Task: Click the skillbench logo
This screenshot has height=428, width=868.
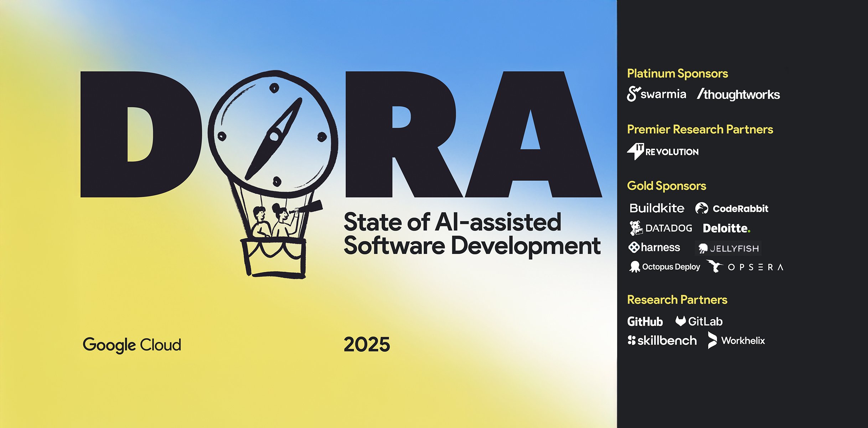Action: pos(662,341)
